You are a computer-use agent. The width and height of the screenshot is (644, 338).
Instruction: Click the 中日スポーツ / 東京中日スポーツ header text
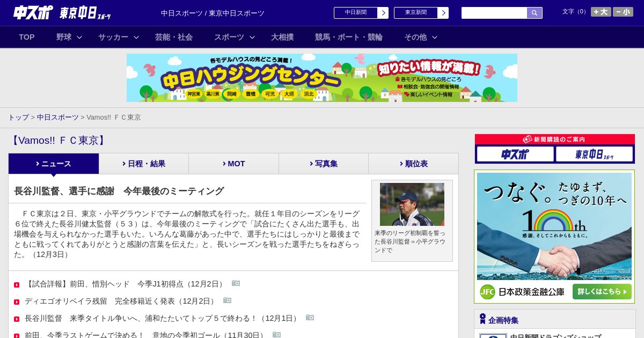pos(213,13)
